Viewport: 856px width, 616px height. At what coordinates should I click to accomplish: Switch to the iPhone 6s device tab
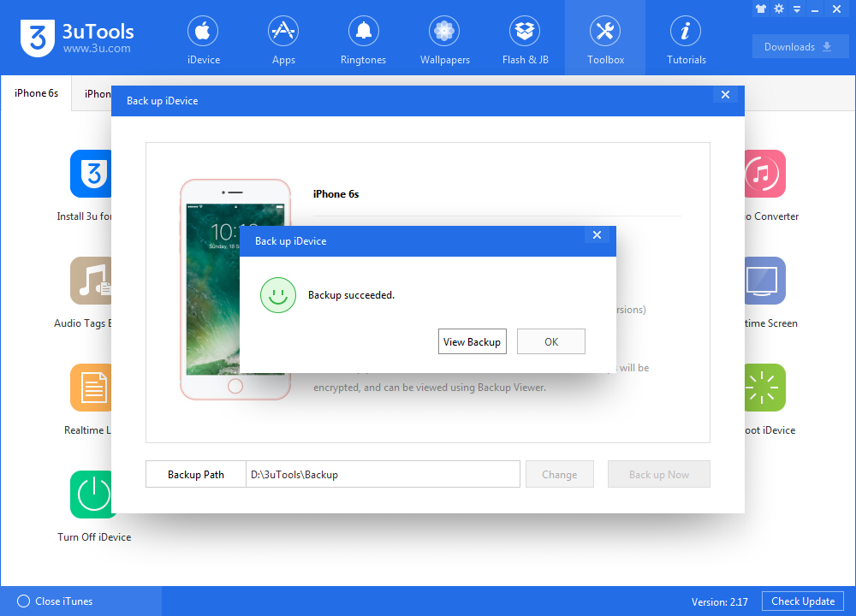coord(36,93)
